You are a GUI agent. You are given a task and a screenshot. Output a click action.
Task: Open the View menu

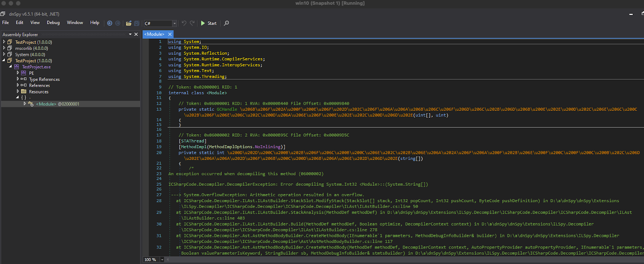coord(35,23)
